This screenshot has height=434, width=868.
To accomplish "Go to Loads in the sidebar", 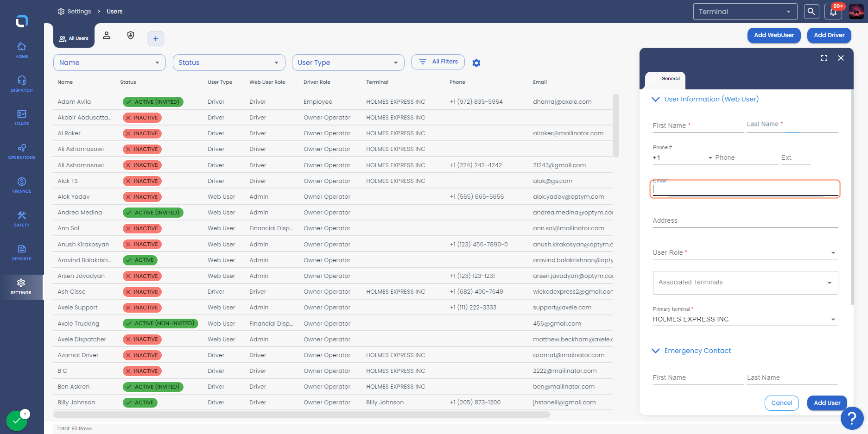I will [22, 118].
